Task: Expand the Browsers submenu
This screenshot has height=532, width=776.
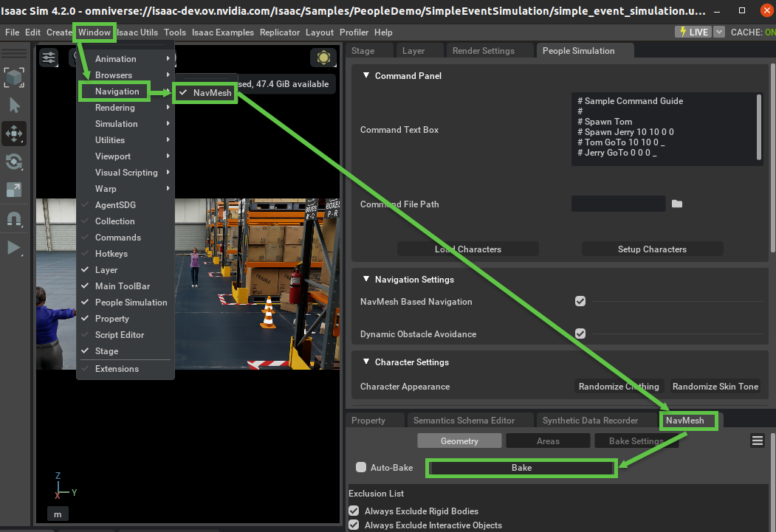Action: [x=125, y=75]
